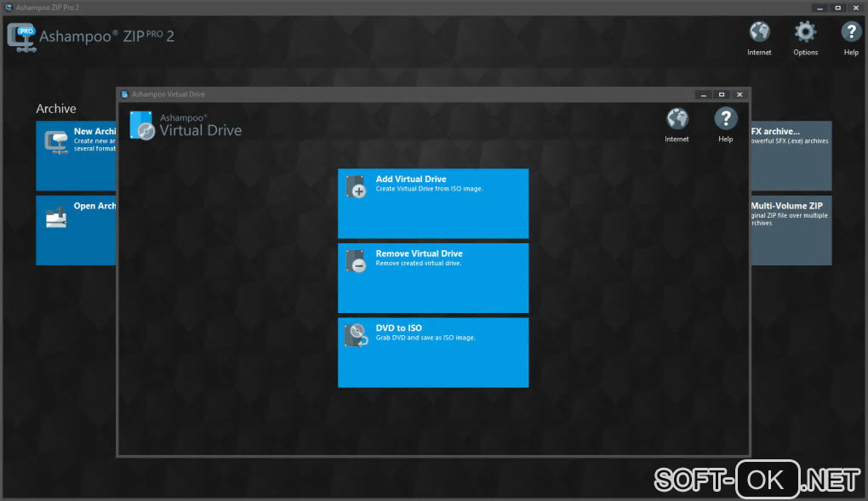The height and width of the screenshot is (501, 868).
Task: Maximize the Ashampoo ZIP Pro 2 window
Action: click(837, 8)
